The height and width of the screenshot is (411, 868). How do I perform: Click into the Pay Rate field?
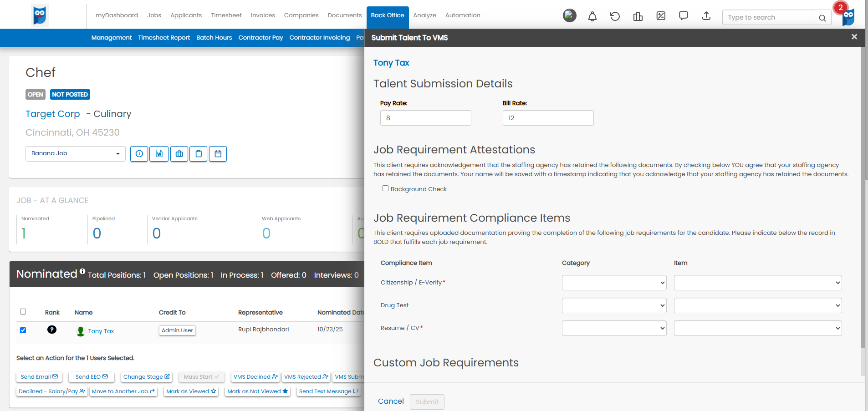coord(425,118)
